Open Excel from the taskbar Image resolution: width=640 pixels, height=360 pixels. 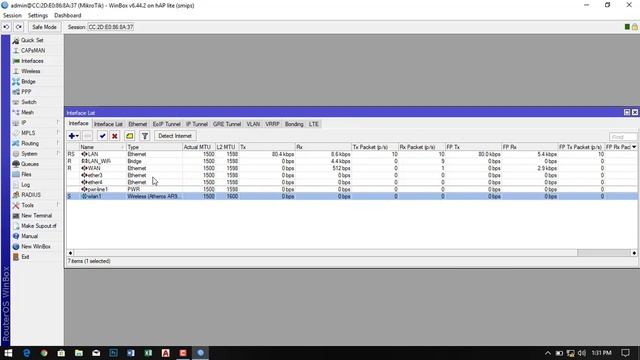point(148,353)
